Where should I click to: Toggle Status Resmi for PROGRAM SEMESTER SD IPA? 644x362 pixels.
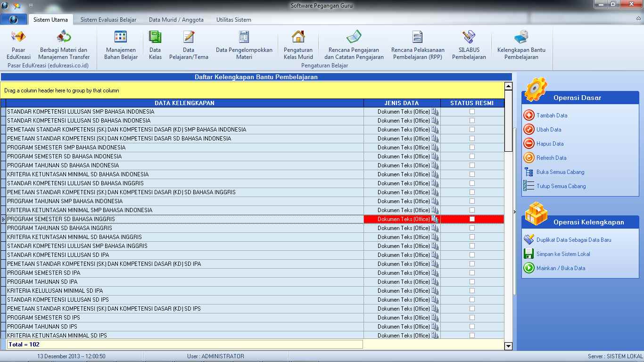[472, 273]
